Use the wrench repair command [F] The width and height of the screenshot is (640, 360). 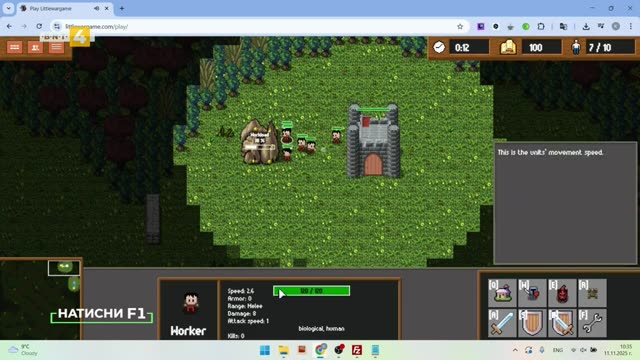pos(593,323)
